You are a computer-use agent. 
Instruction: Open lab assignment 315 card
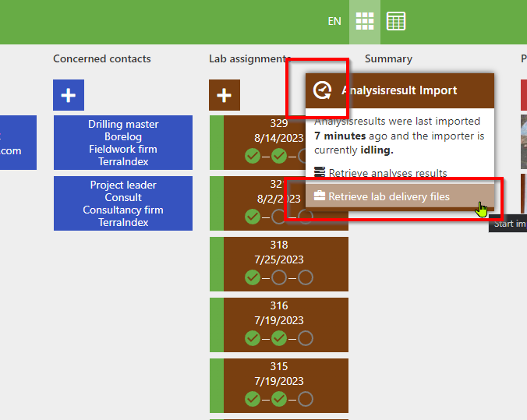tap(279, 372)
